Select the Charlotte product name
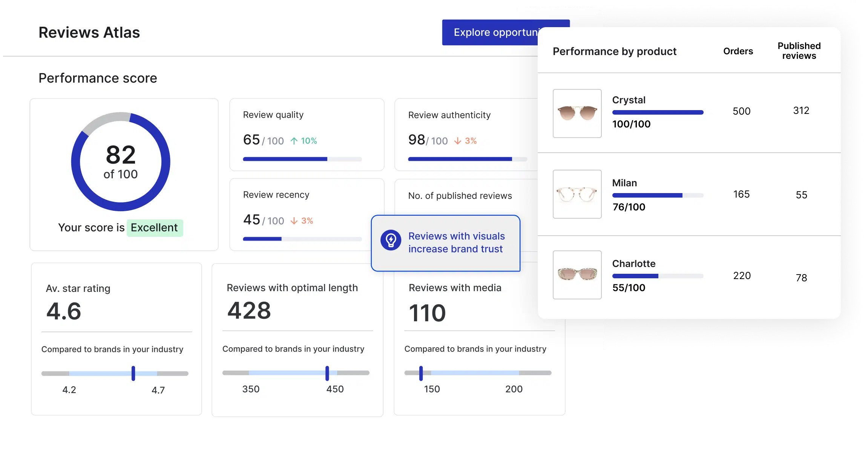 (633, 264)
